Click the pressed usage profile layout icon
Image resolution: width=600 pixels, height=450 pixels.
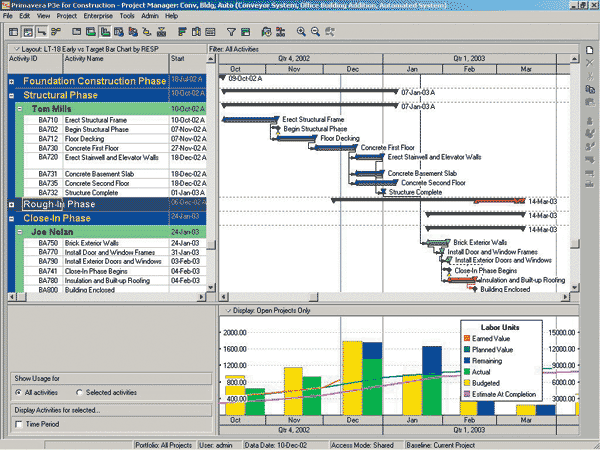pyautogui.click(x=104, y=32)
